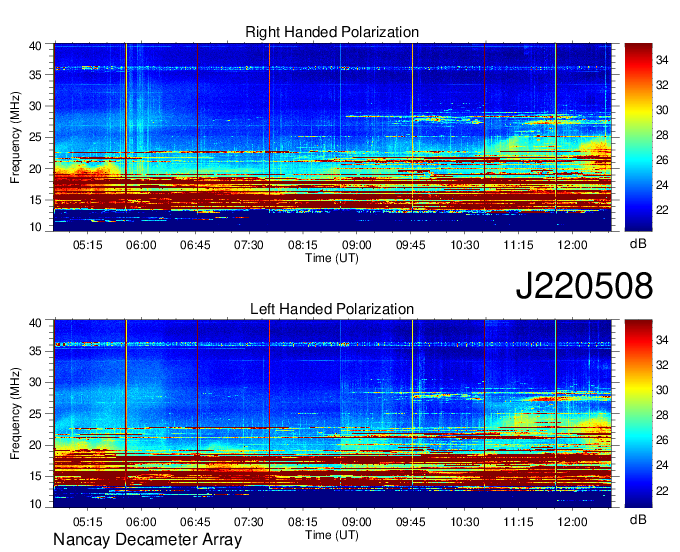Click 06:00 time tick on Left Handed plot
Image resolution: width=680 pixels, height=552 pixels.
click(141, 522)
